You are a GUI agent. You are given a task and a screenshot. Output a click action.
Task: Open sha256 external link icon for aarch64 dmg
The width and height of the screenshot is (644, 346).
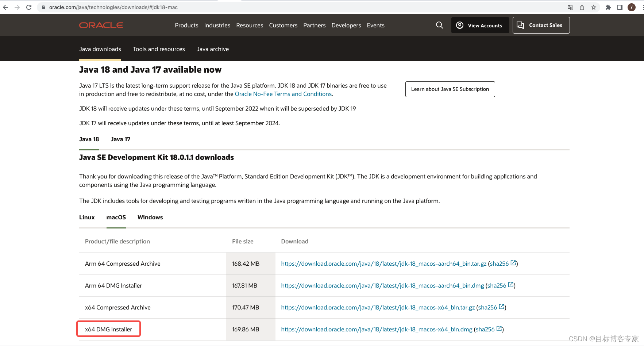pos(511,285)
